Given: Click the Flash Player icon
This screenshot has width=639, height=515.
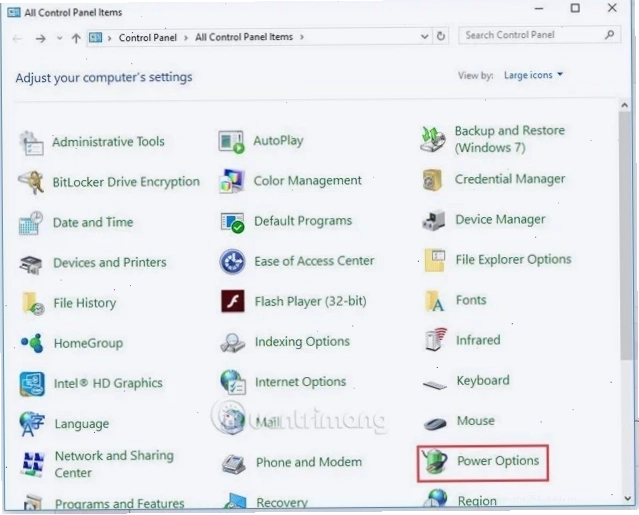Looking at the screenshot, I should coord(233,301).
